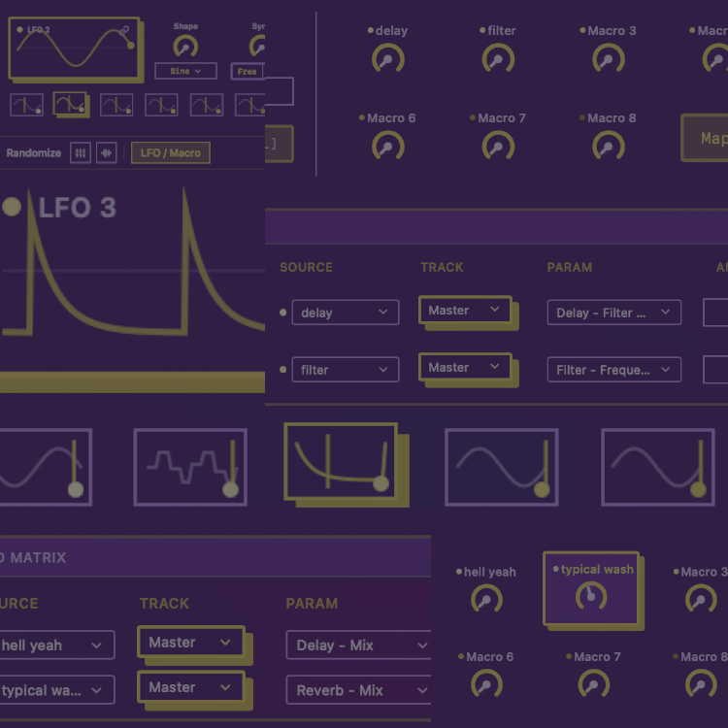Open the hell yeah source dropdown
The height and width of the screenshot is (728, 728).
click(57, 645)
